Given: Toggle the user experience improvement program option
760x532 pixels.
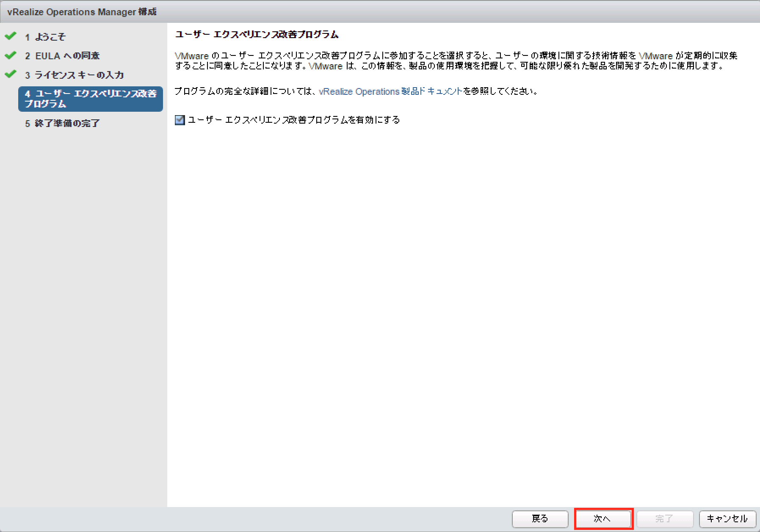Looking at the screenshot, I should point(179,120).
